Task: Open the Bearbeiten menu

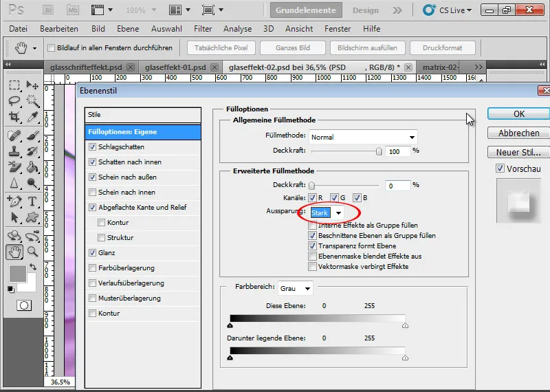Action: [59, 29]
